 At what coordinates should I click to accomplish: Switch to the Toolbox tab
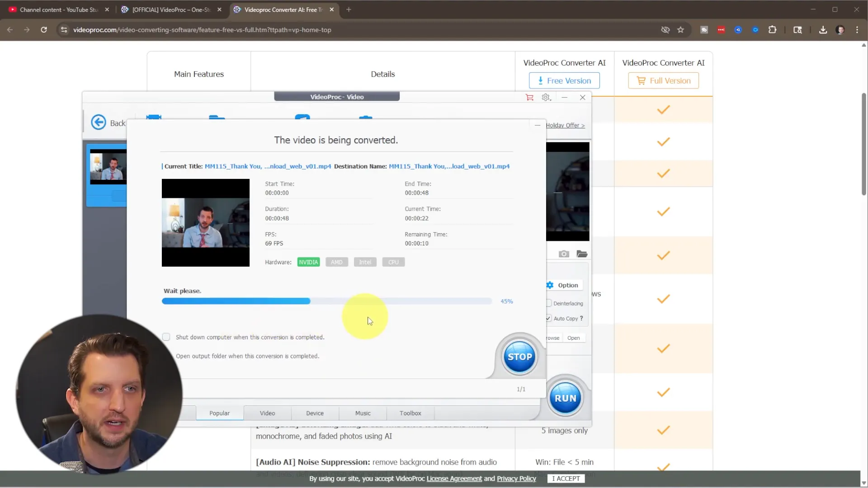[x=410, y=413]
